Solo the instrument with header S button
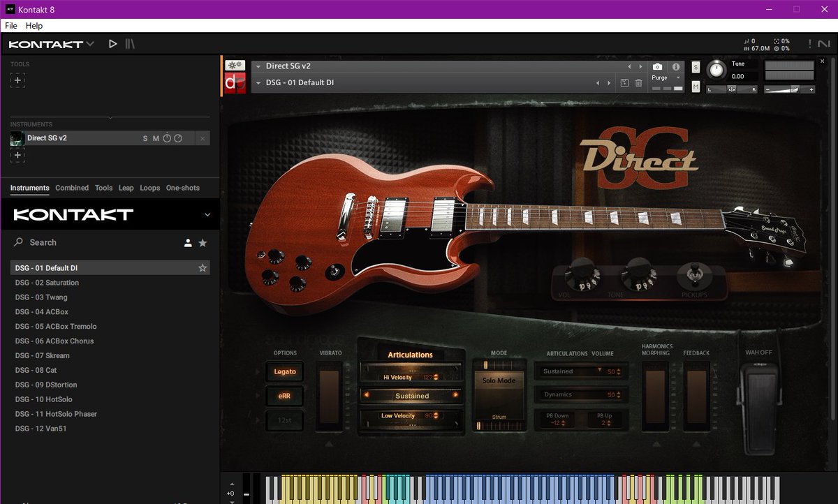Image resolution: width=838 pixels, height=504 pixels. pyautogui.click(x=696, y=66)
